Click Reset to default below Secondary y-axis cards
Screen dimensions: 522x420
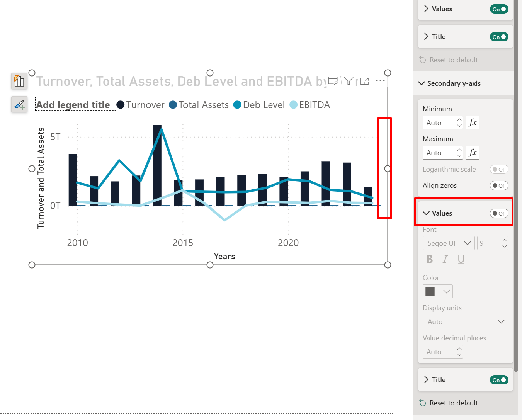point(449,403)
